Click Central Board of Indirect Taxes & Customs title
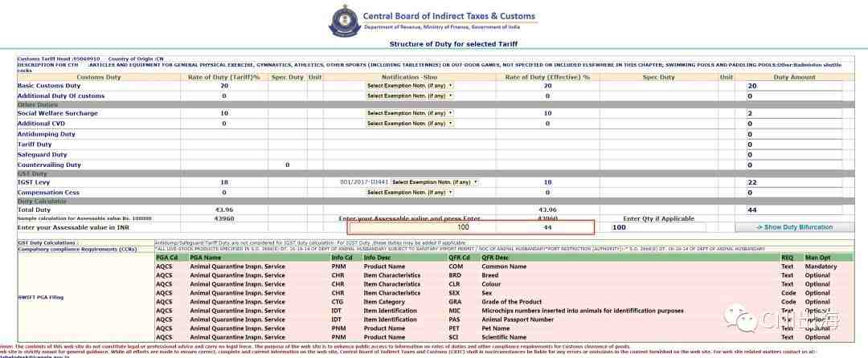The image size is (868, 358). [449, 16]
